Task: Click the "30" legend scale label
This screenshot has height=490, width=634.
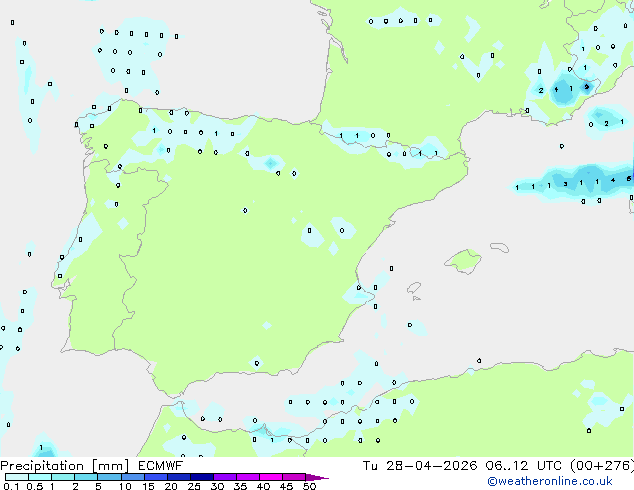Action: [x=217, y=486]
